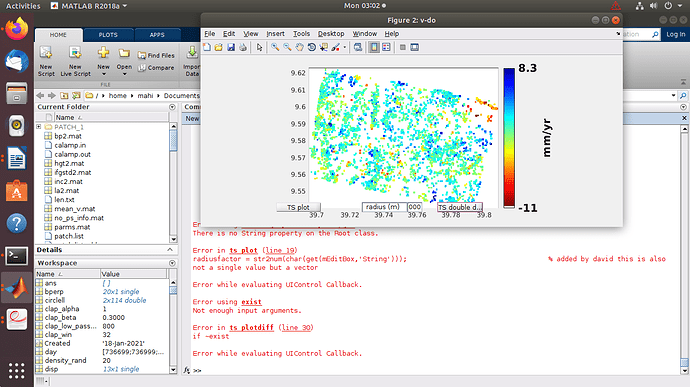Select the HOME ribbon tab
690x387 pixels.
(x=58, y=35)
